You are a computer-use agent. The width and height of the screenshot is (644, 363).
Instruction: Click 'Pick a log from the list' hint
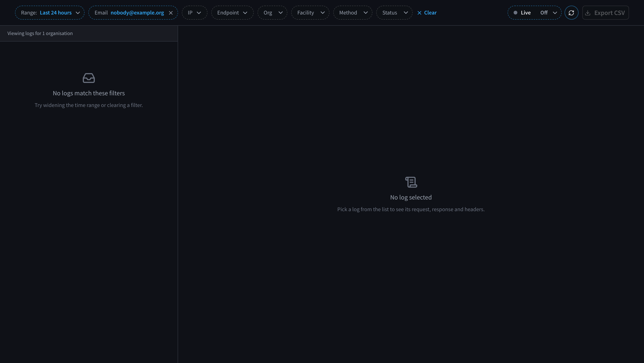pos(411,209)
